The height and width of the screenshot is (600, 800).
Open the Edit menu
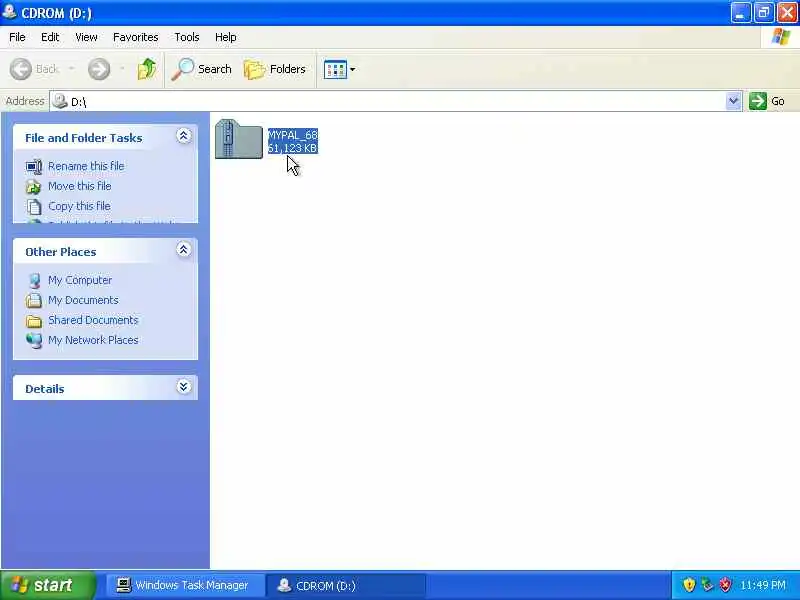click(x=50, y=37)
